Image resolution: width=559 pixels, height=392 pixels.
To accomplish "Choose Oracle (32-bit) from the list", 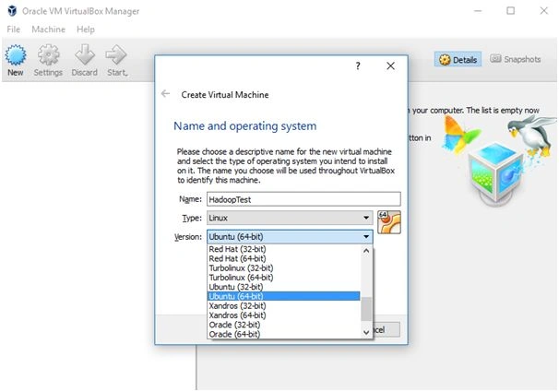I will click(x=283, y=325).
